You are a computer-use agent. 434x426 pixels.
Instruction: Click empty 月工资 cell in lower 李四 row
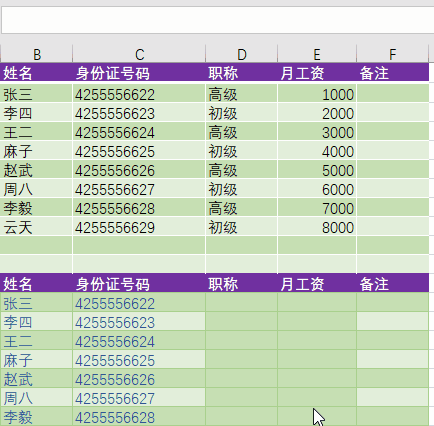click(x=317, y=321)
